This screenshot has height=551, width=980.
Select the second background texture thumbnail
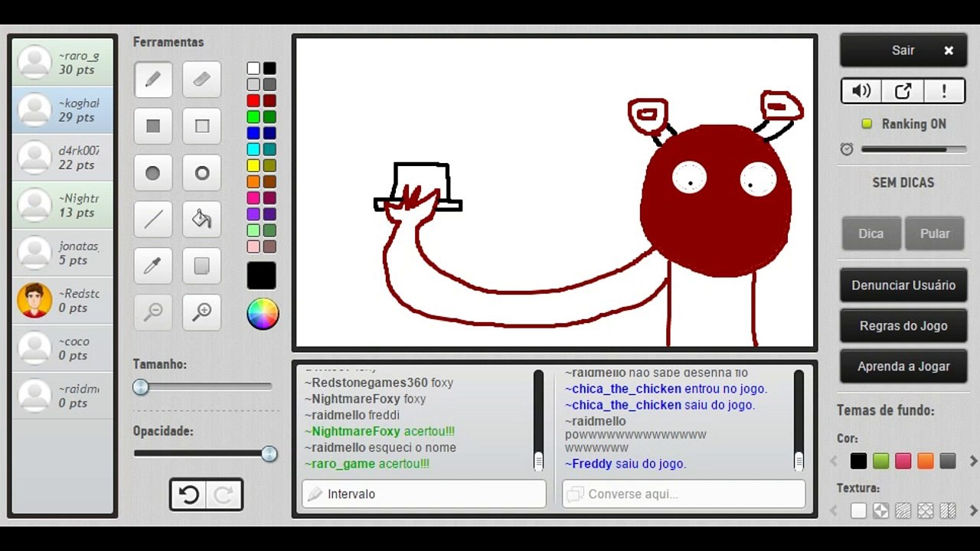pos(881,510)
